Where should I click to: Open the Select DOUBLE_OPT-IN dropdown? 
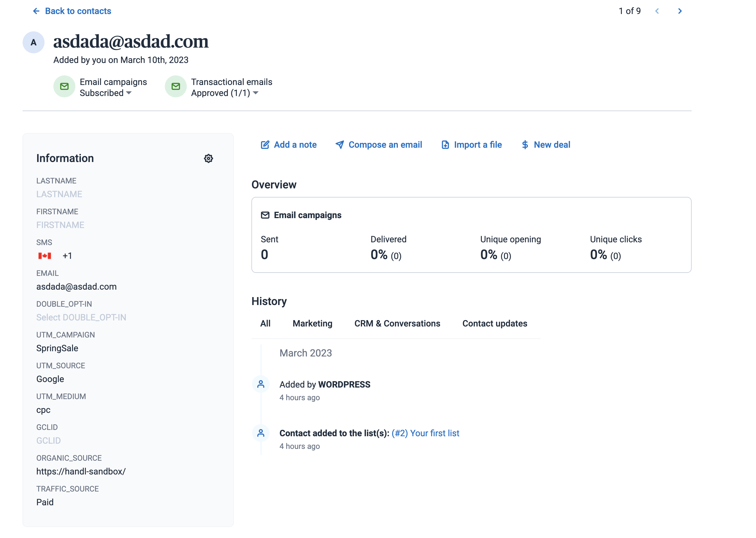pos(81,317)
